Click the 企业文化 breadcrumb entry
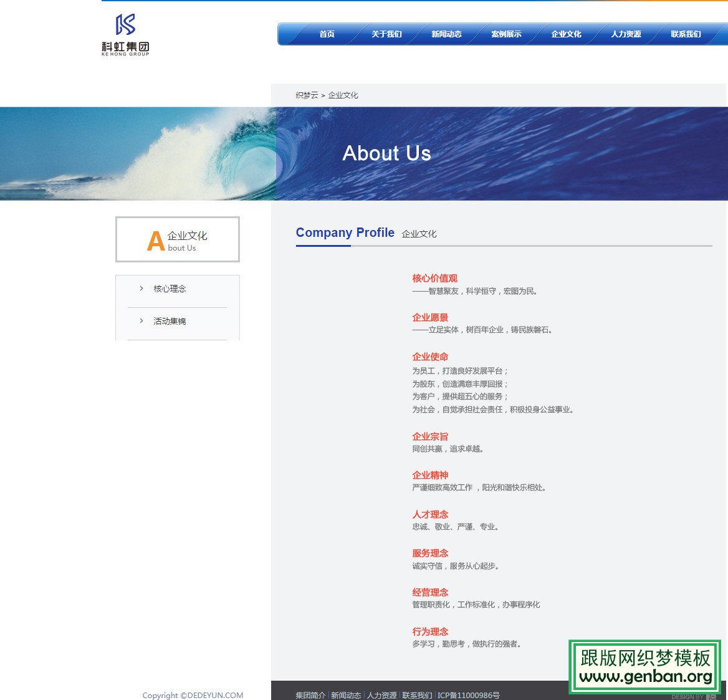Screen dimensions: 728x700 pyautogui.click(x=343, y=95)
